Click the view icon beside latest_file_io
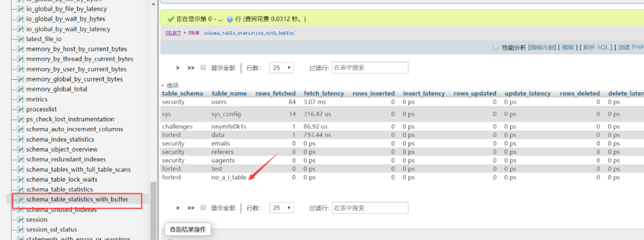This screenshot has width=644, height=240. click(x=20, y=39)
